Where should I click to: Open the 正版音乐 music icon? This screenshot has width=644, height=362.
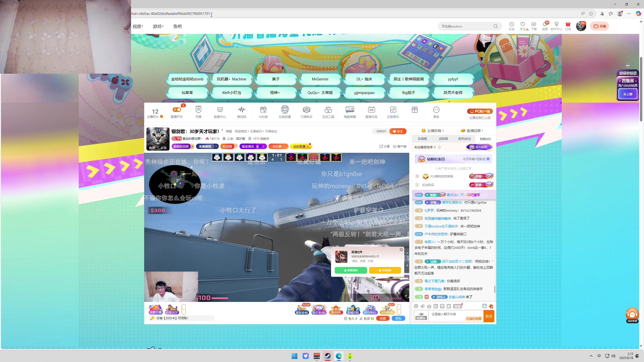(x=393, y=112)
